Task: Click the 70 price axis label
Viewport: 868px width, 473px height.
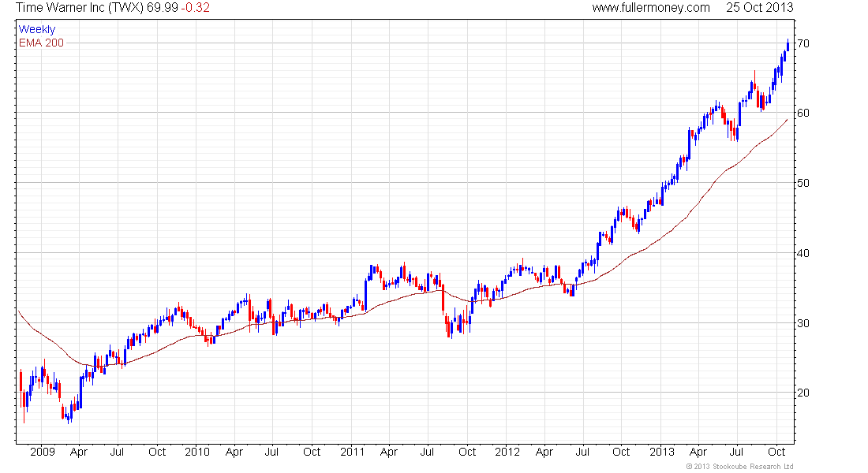Action: [804, 43]
